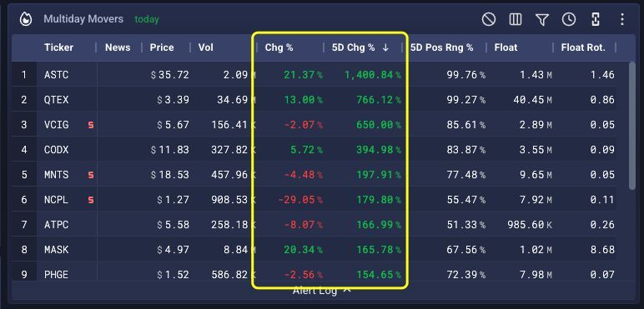Click the 985.60 K float value
The image size is (644, 309).
(x=530, y=225)
